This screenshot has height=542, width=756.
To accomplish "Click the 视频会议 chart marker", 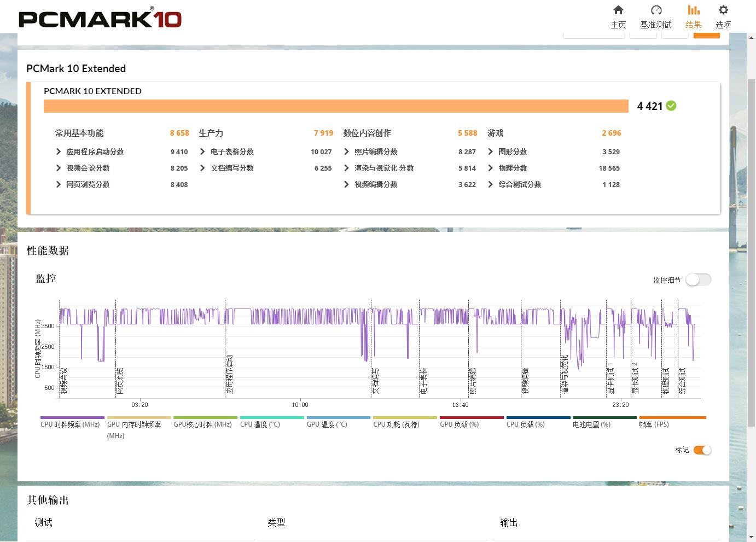I will pyautogui.click(x=64, y=381).
